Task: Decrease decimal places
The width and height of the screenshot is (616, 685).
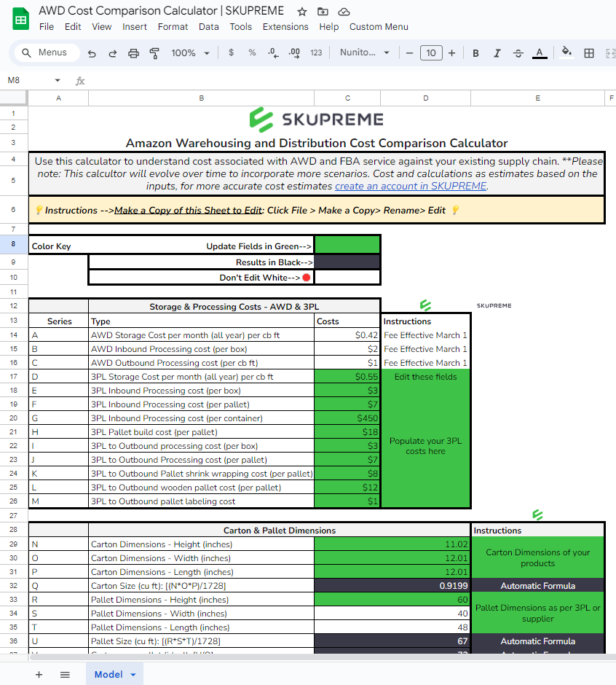Action: click(x=273, y=53)
